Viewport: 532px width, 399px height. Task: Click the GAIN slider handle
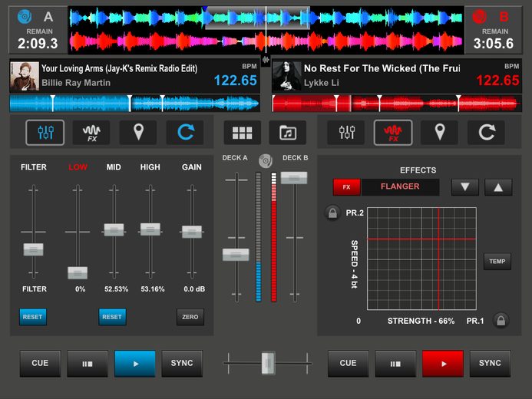click(x=192, y=232)
